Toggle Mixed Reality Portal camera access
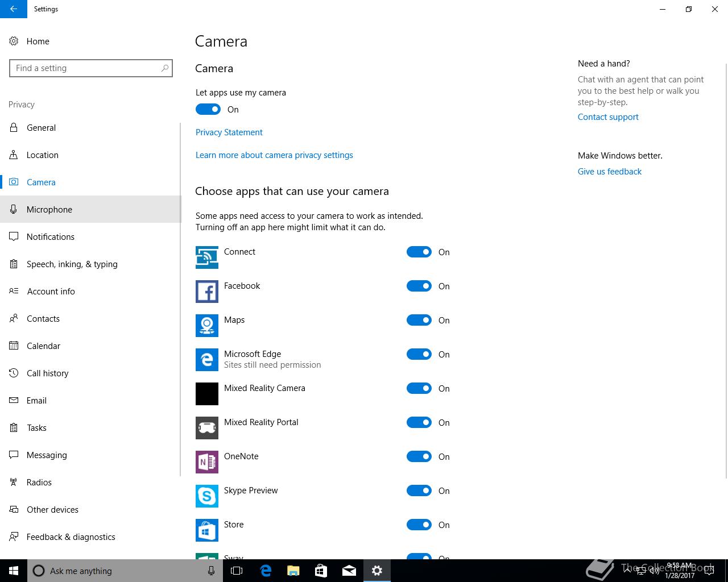 [x=419, y=422]
